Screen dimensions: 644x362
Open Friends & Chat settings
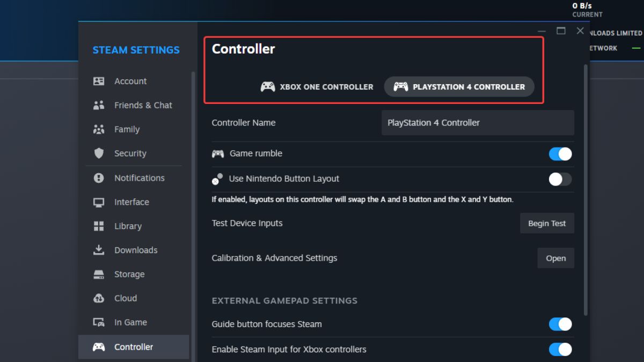point(99,105)
